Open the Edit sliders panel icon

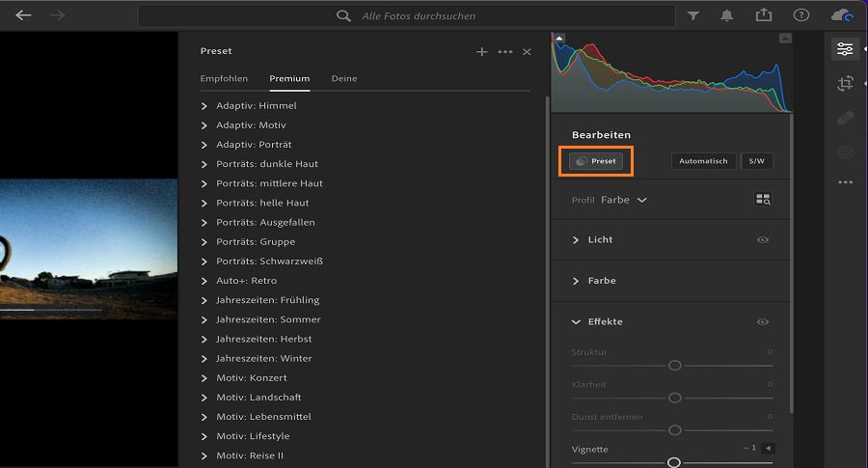tap(845, 49)
